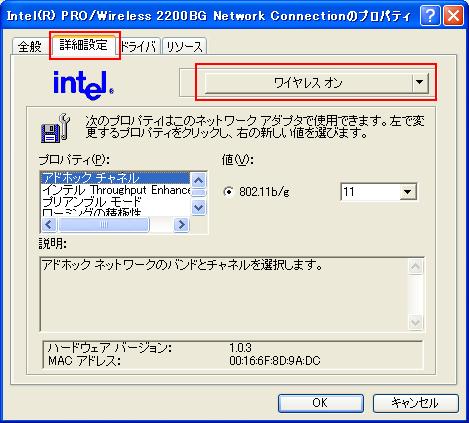
Task: Click the Intel logo
Action: [83, 85]
